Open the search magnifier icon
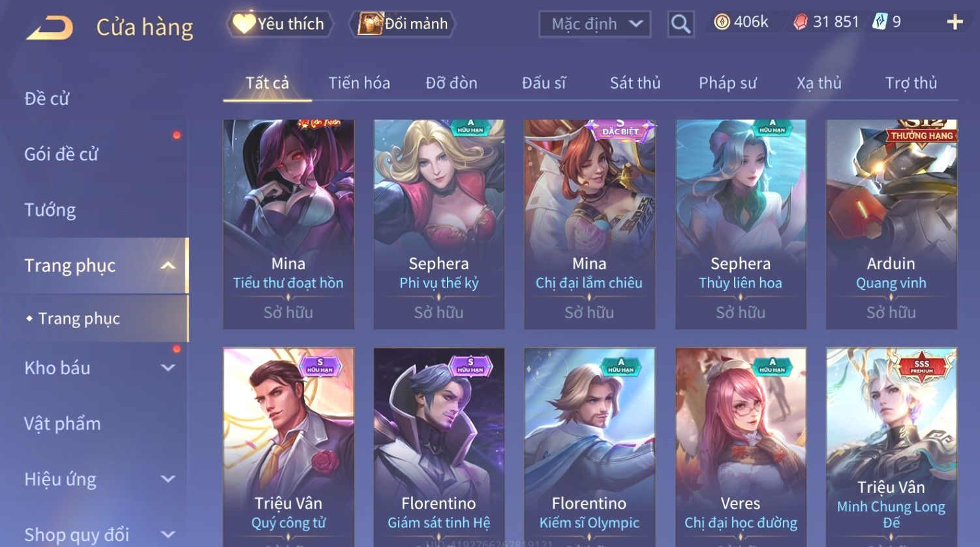This screenshot has height=547, width=980. click(x=681, y=24)
